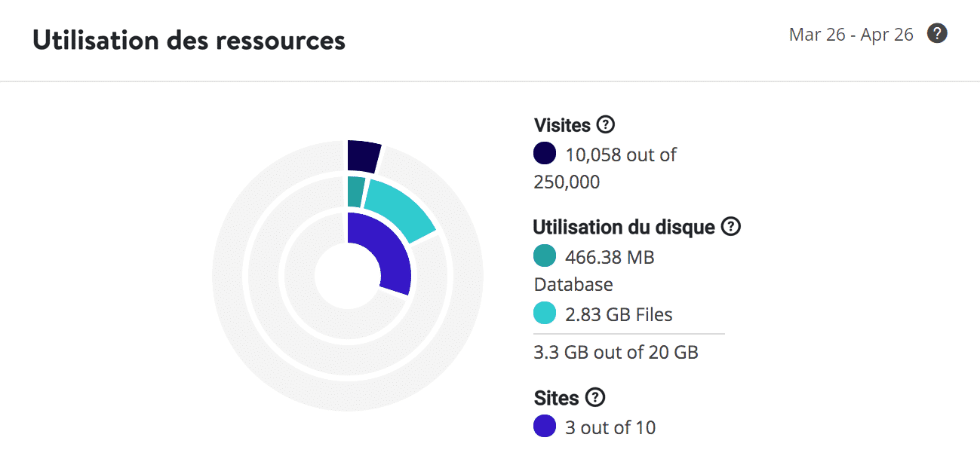Click the help icon beside the date range
Image resolution: width=980 pixels, height=462 pixels.
coord(937,34)
